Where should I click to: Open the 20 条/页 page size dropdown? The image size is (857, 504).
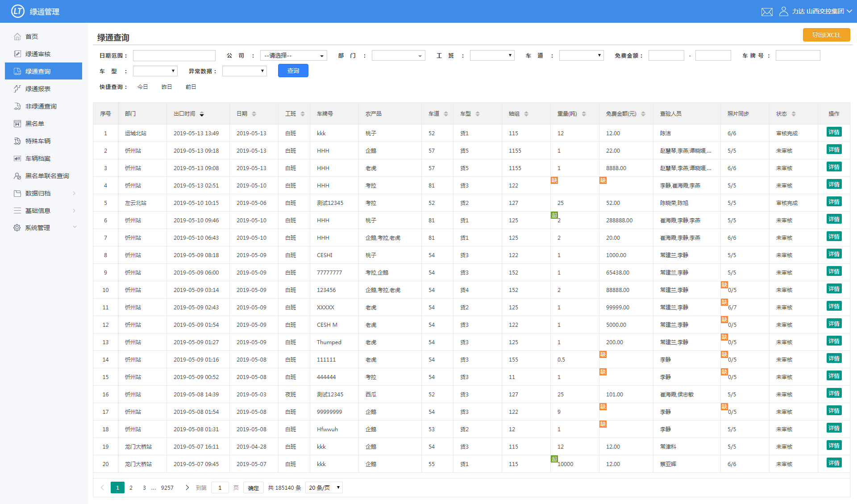pyautogui.click(x=324, y=487)
